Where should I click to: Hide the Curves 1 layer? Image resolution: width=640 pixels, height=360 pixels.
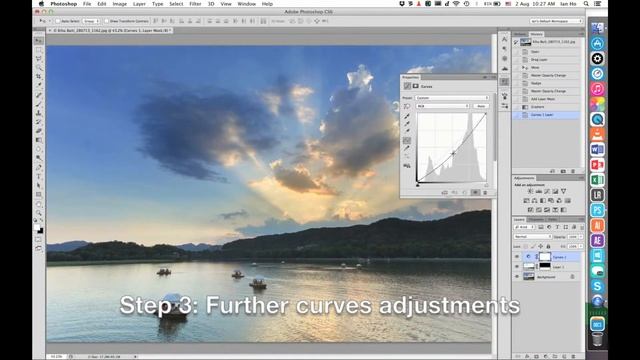pos(517,257)
